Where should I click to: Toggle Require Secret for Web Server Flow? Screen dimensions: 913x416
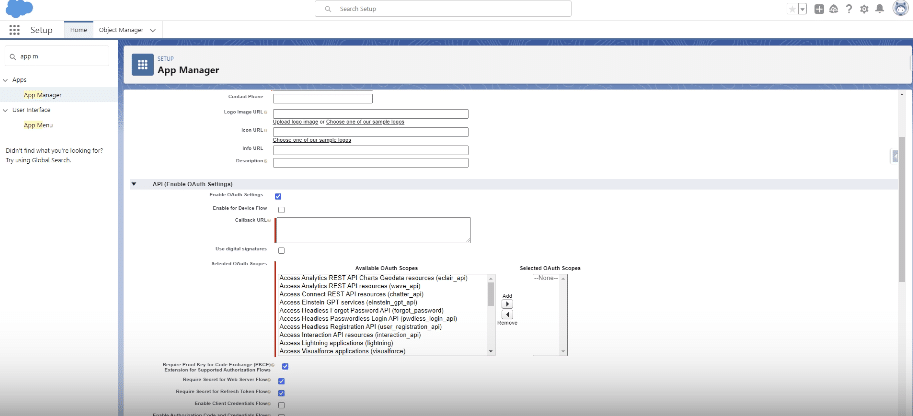pyautogui.click(x=281, y=381)
